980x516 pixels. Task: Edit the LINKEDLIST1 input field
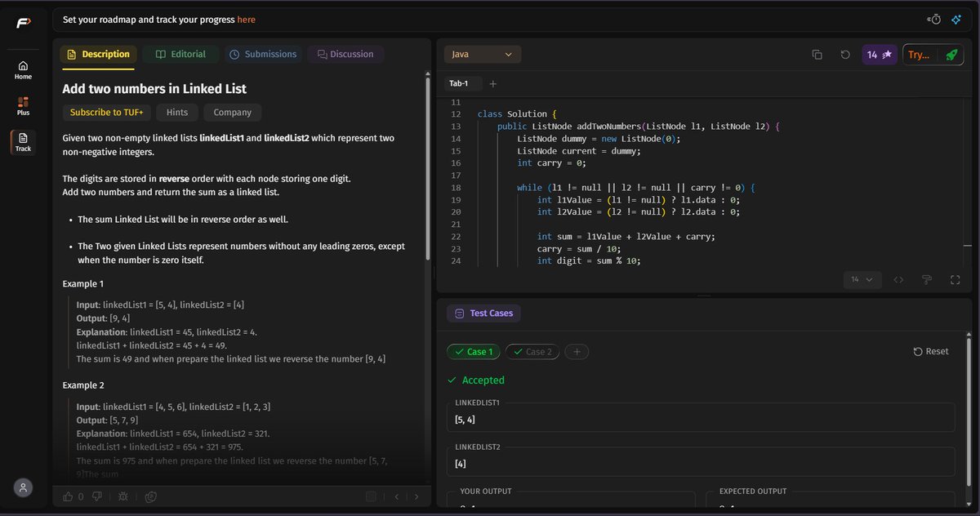[x=701, y=420]
